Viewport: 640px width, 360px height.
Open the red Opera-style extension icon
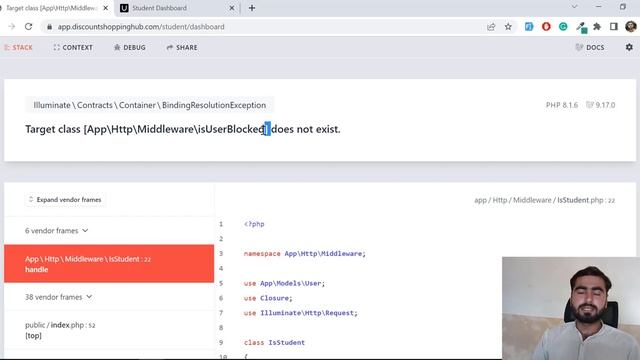tap(546, 27)
